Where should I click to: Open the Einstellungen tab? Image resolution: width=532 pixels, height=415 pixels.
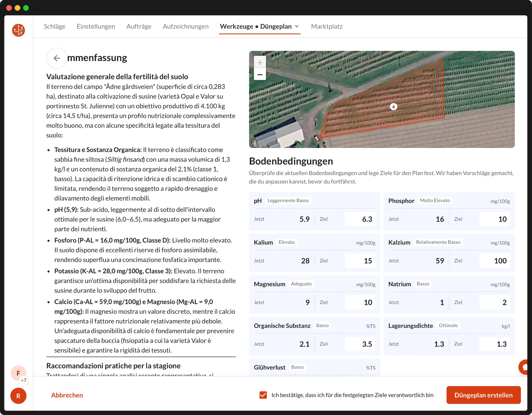pos(96,26)
